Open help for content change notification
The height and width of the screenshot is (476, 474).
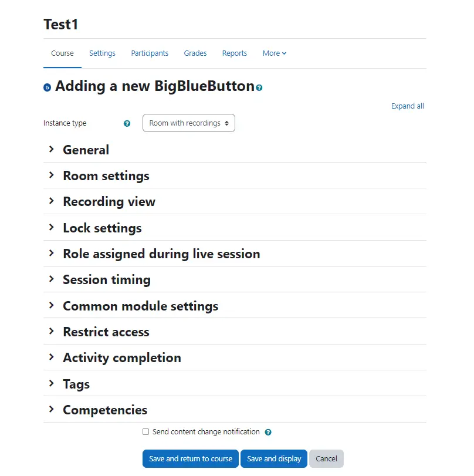point(268,433)
